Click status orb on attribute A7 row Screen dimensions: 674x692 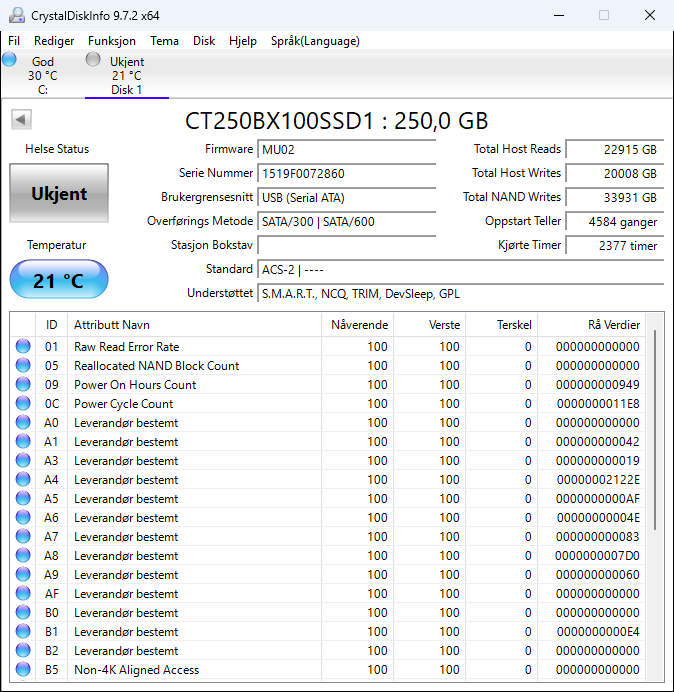[23, 536]
